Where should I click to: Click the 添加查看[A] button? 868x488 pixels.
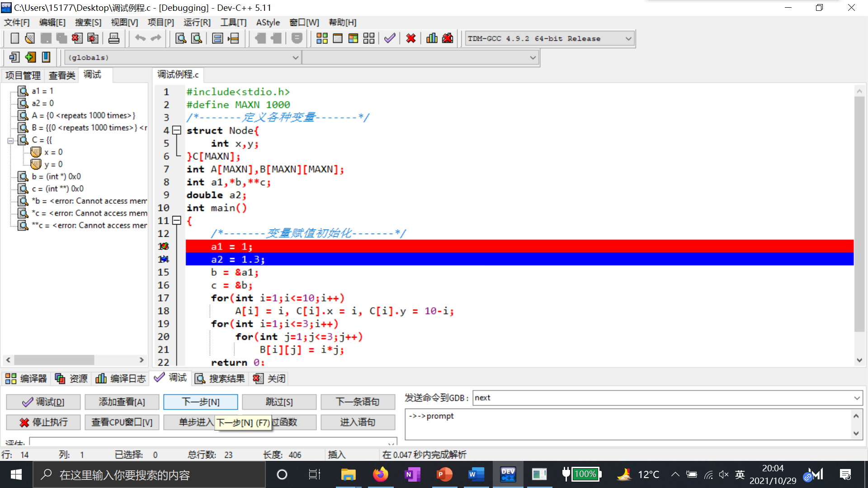122,402
